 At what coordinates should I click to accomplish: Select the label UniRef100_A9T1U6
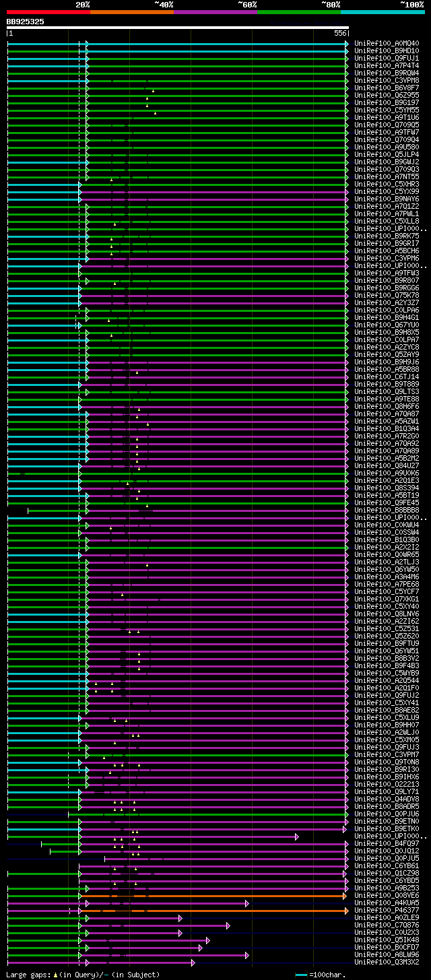[x=387, y=117]
